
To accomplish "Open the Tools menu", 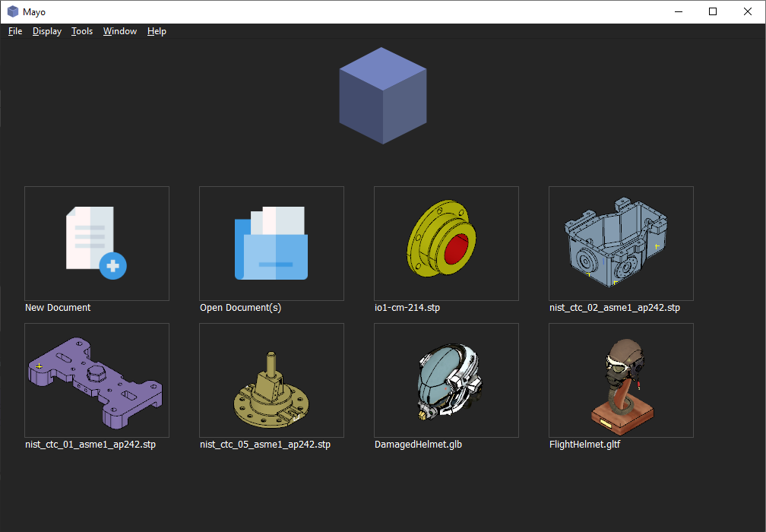I will [x=81, y=31].
